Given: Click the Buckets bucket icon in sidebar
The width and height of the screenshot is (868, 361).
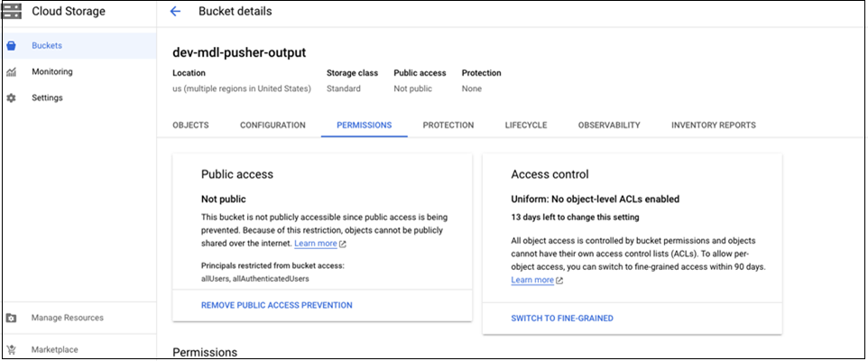Looking at the screenshot, I should click(11, 46).
